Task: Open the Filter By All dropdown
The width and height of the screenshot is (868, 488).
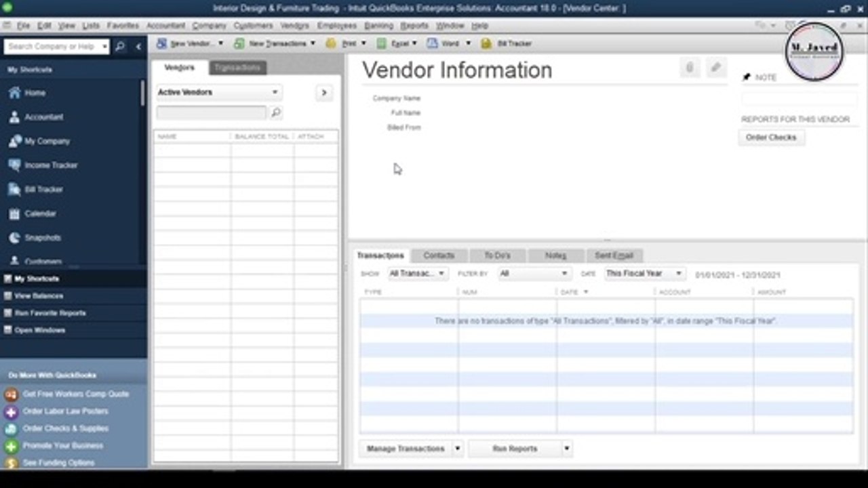Action: point(534,274)
